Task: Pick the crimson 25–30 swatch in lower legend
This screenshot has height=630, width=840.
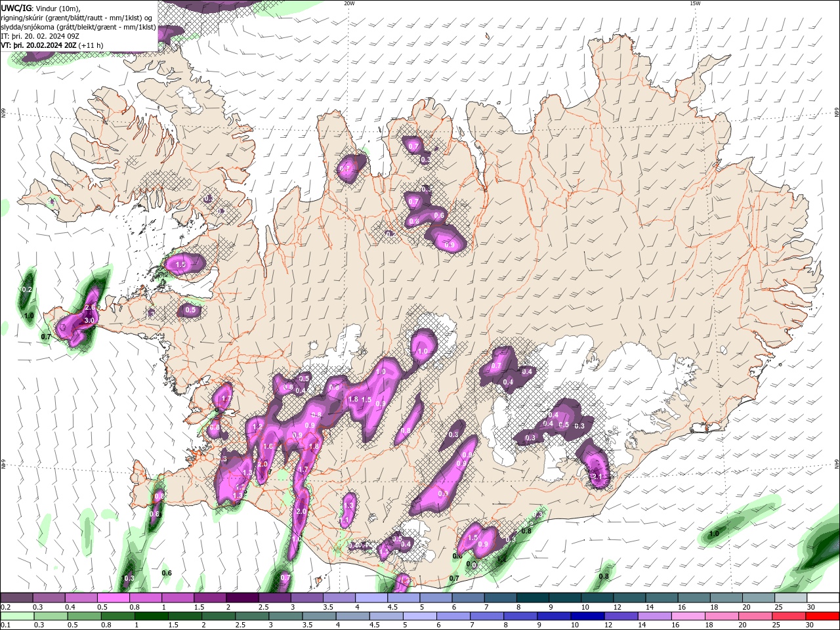Action: click(x=789, y=616)
